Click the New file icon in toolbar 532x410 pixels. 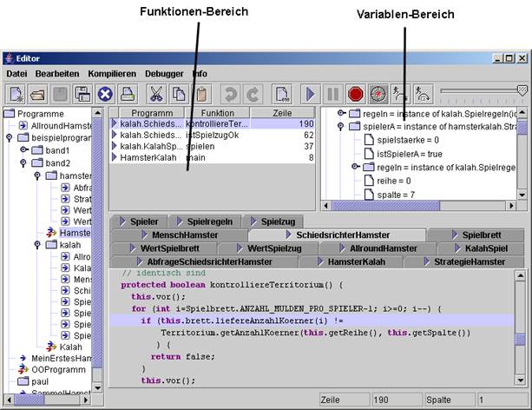pyautogui.click(x=17, y=94)
